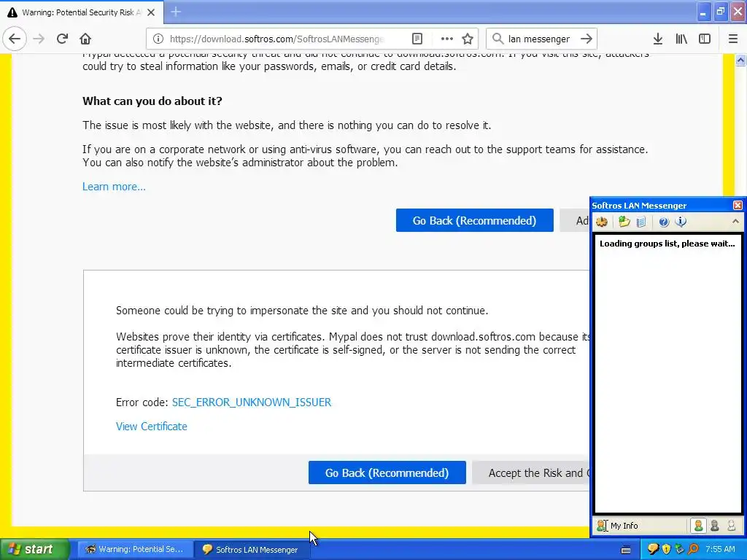
Task: Set status to Away (white user icon)
Action: coord(731,526)
